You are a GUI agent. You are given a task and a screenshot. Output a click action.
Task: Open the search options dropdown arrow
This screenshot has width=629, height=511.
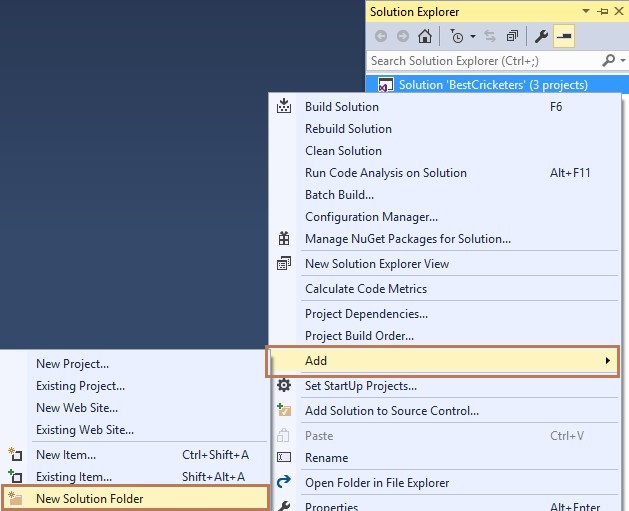623,61
